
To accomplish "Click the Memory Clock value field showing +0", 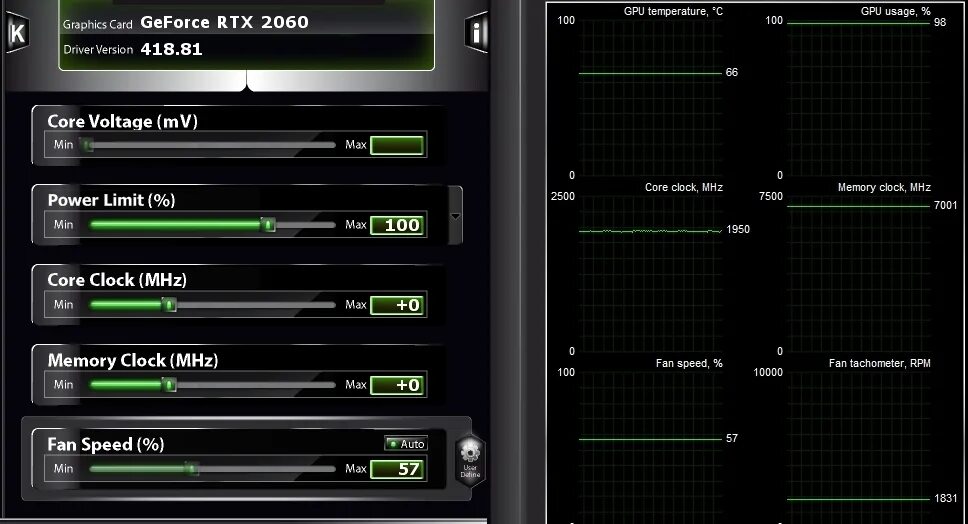I will (x=397, y=385).
